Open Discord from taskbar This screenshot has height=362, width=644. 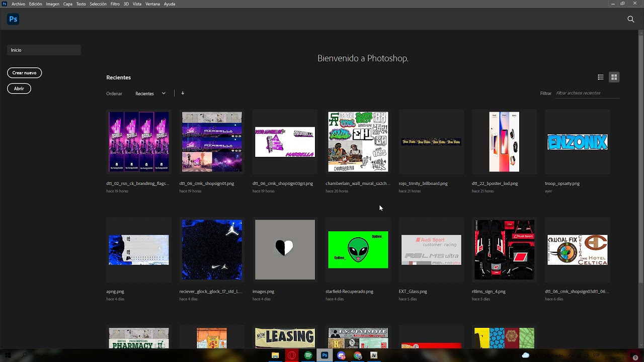(341, 355)
